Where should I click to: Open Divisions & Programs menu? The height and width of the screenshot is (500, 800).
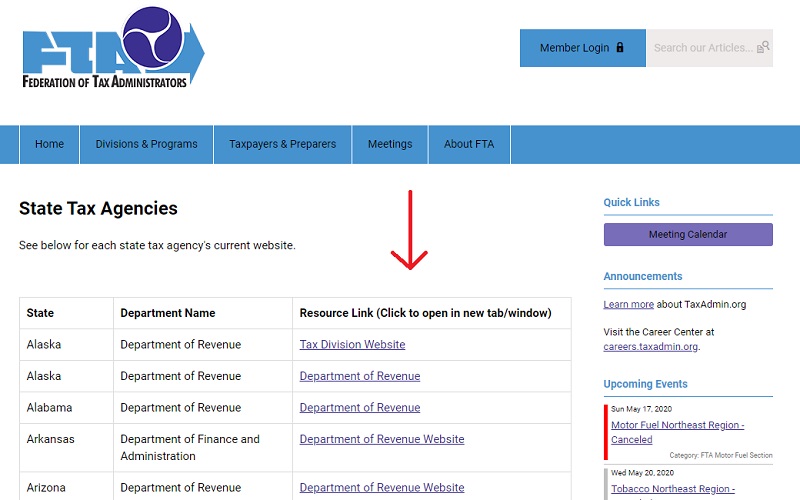(x=146, y=144)
